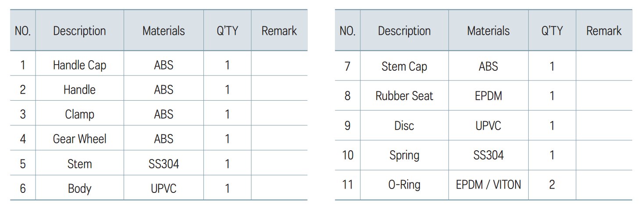Click the right table's Remark header
The height and width of the screenshot is (221, 644).
604,31
